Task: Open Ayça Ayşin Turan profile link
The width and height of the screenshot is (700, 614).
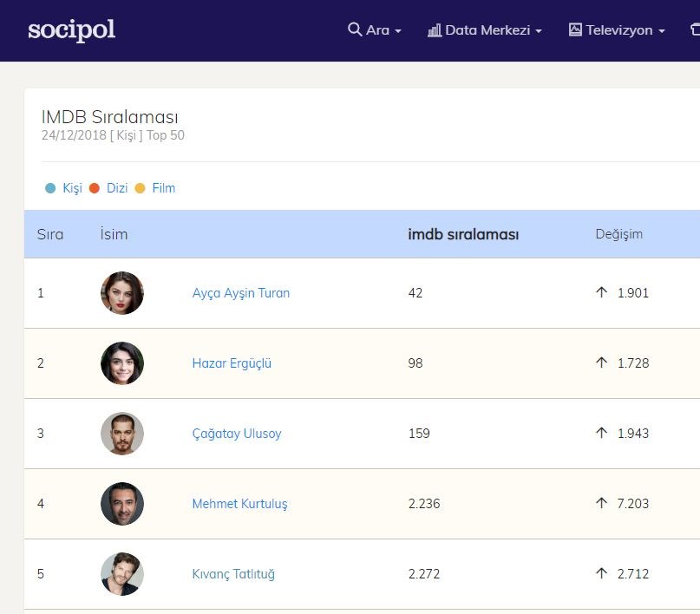Action: [241, 293]
